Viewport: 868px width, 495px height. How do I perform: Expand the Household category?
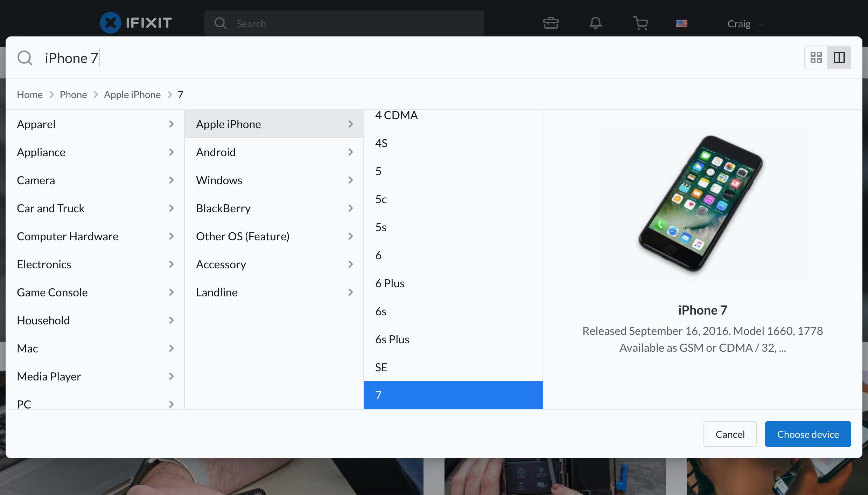tap(95, 320)
